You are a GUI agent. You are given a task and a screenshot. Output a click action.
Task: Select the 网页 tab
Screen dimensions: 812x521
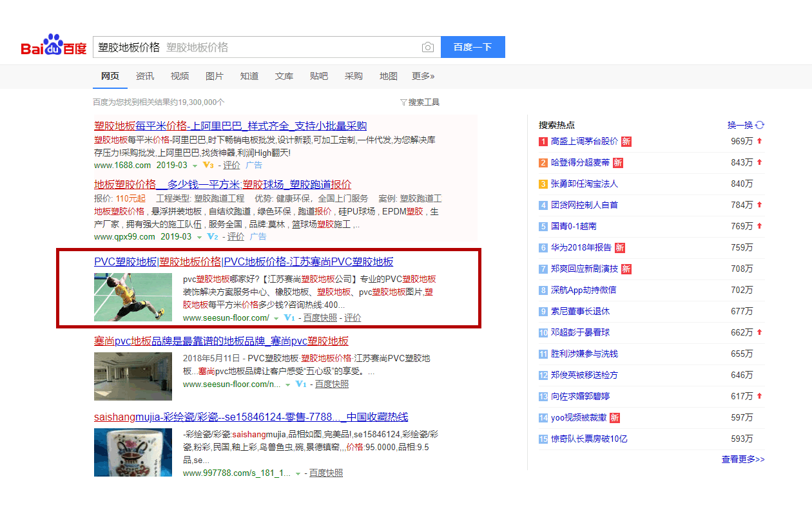click(x=110, y=76)
